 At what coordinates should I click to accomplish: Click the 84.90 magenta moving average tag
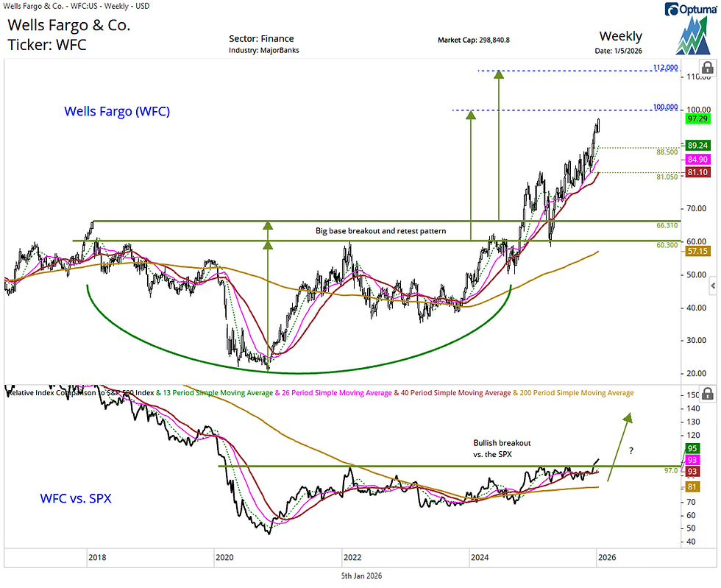coord(697,159)
